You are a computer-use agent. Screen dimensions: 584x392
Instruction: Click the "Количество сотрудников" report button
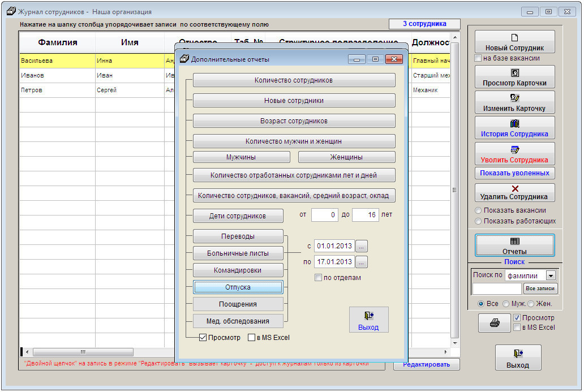(x=294, y=80)
